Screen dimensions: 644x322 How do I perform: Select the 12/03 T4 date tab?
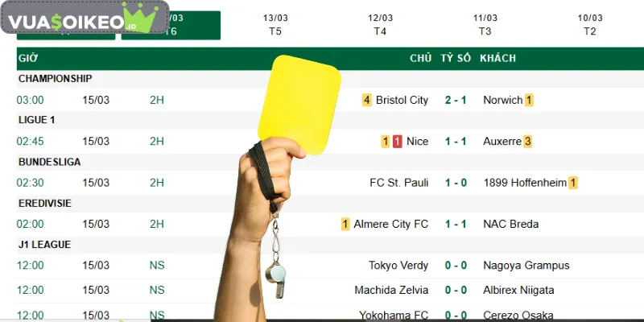[x=380, y=24]
